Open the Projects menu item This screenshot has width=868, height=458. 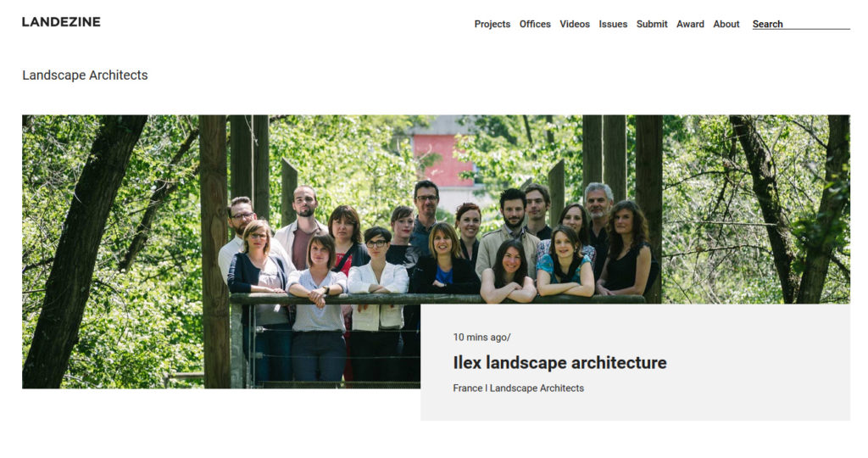492,24
